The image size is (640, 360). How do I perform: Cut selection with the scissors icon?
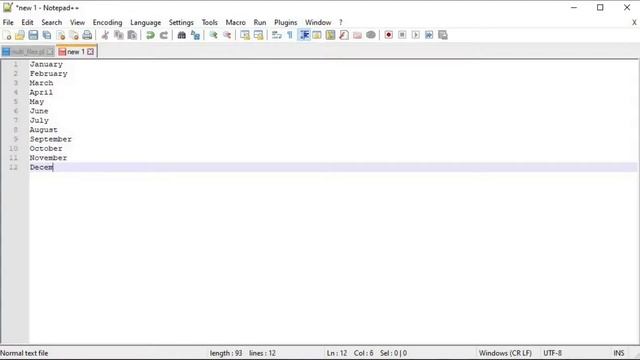pos(105,35)
